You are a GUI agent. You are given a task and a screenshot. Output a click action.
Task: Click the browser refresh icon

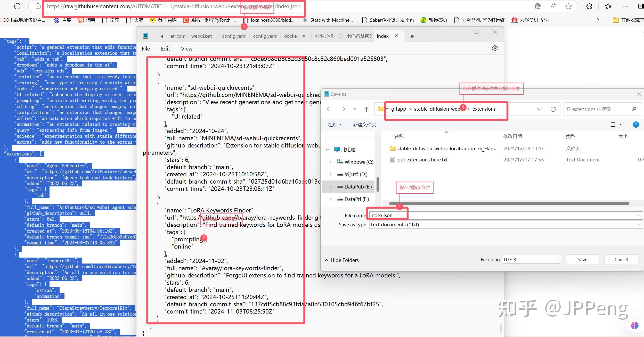[17, 6]
